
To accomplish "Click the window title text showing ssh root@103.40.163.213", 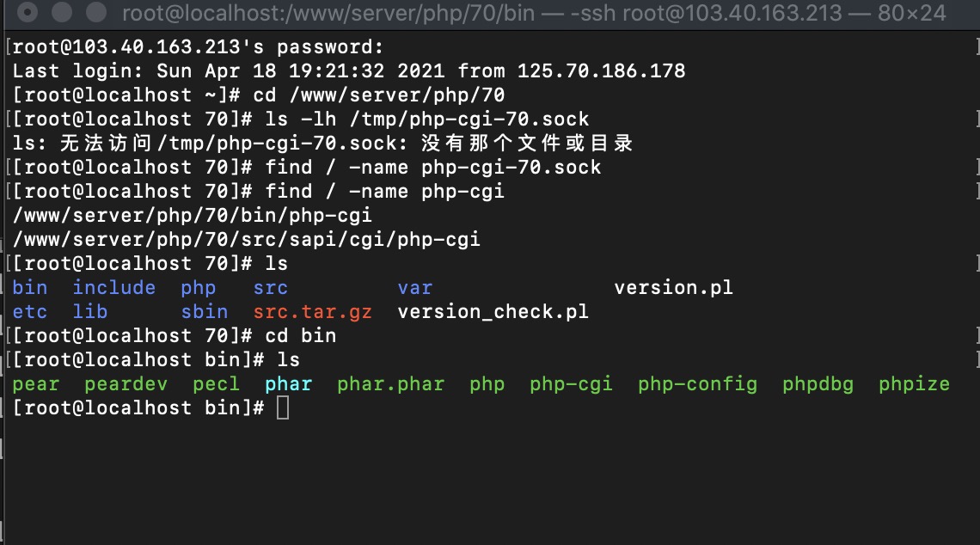I will 534,13.
